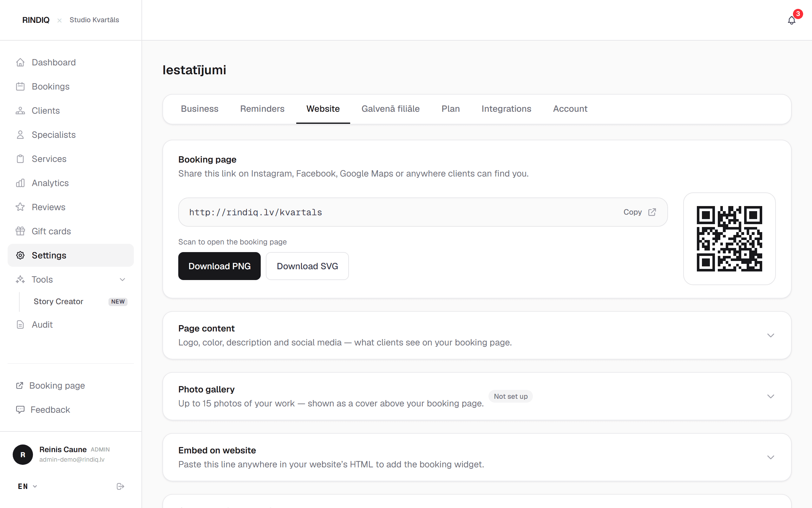
Task: Click the Tools sparkle icon
Action: point(20,279)
